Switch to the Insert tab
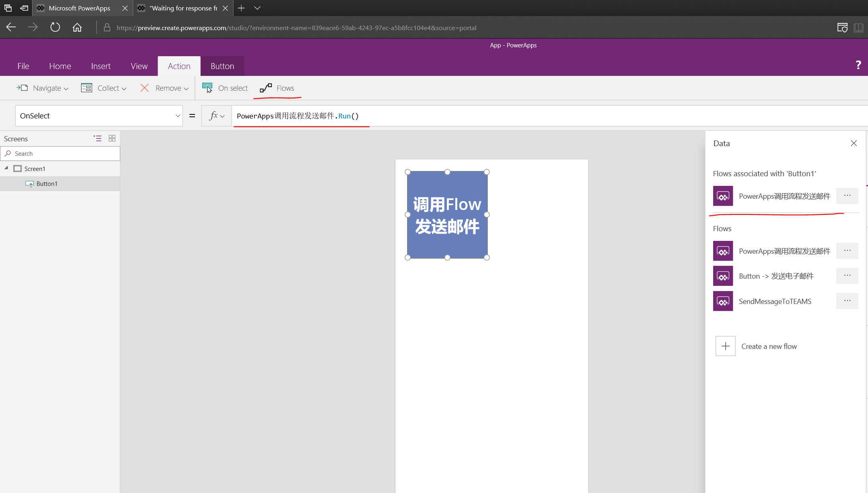This screenshot has width=868, height=493. click(101, 66)
